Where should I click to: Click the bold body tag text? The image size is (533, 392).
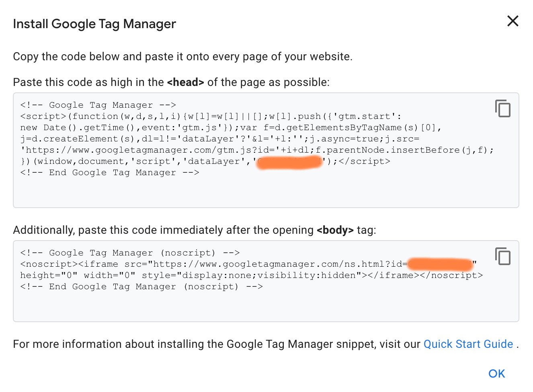(x=336, y=230)
